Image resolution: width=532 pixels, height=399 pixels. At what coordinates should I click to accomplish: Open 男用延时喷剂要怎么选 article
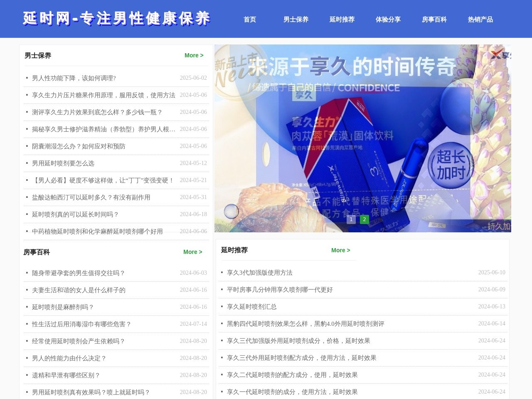[63, 163]
